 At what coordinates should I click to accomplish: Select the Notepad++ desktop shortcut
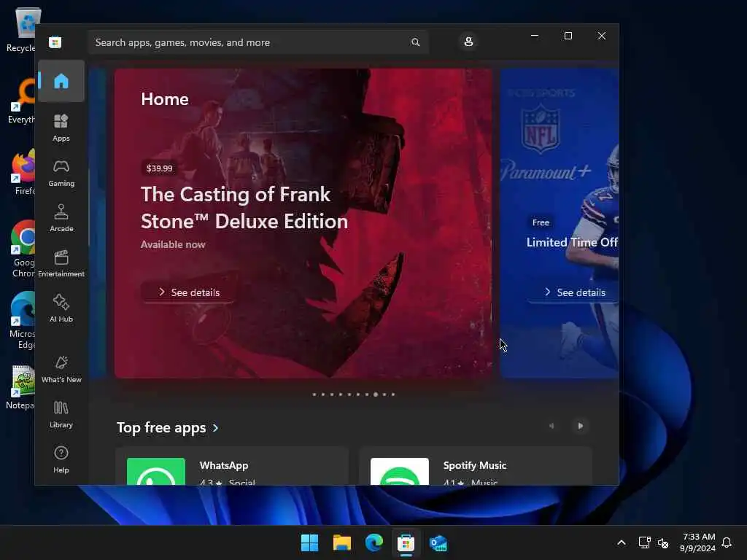tap(20, 388)
